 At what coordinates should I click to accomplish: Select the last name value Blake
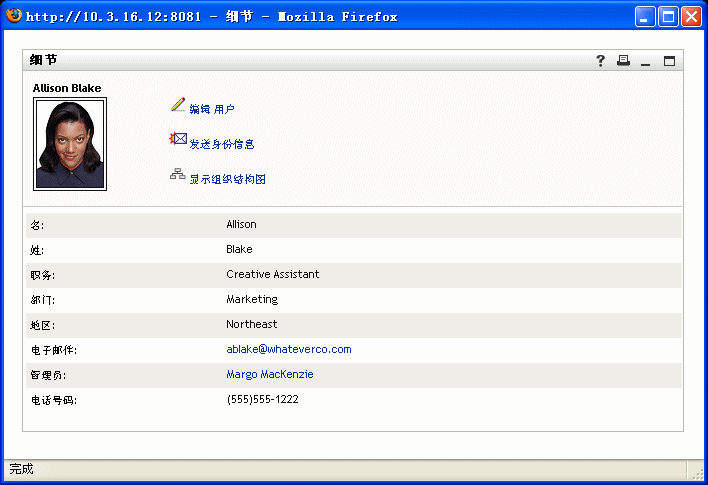239,249
